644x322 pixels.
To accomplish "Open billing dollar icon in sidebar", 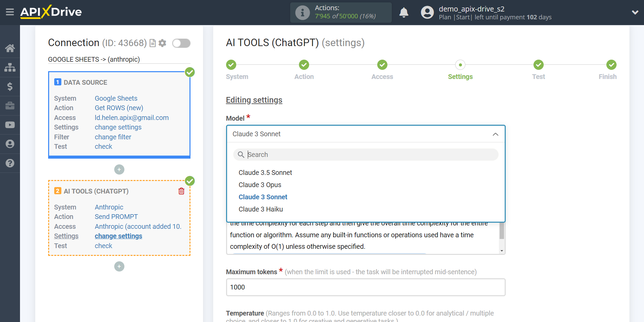I will (x=10, y=86).
